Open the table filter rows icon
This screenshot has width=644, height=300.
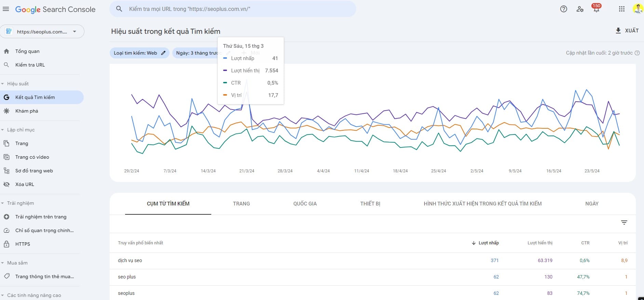pos(624,223)
